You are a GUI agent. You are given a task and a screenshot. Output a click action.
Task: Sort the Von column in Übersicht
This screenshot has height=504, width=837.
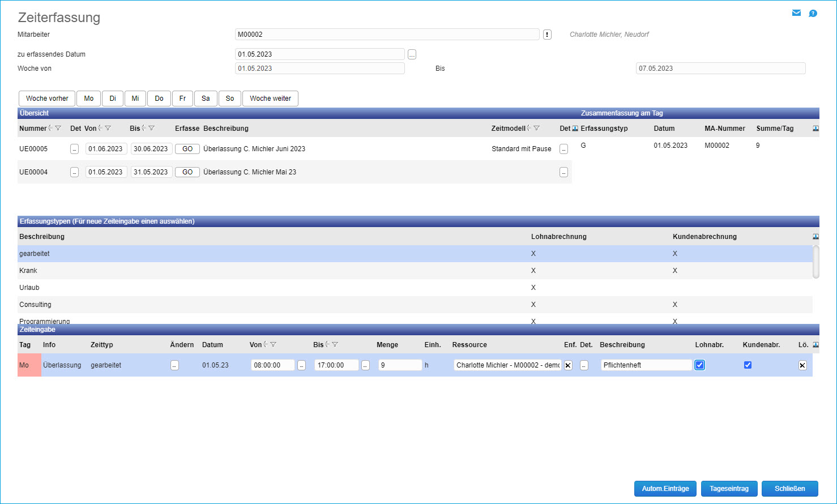(x=100, y=129)
